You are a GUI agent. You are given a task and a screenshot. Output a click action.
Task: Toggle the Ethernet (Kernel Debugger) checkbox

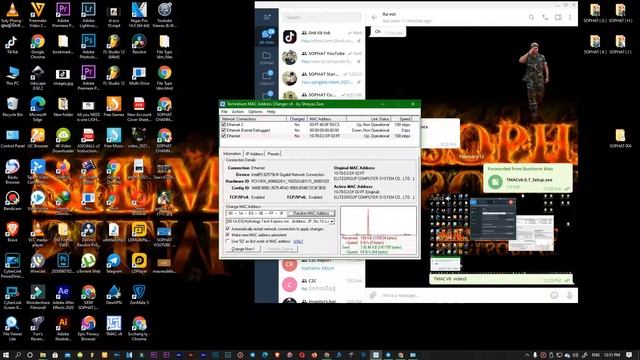point(224,130)
